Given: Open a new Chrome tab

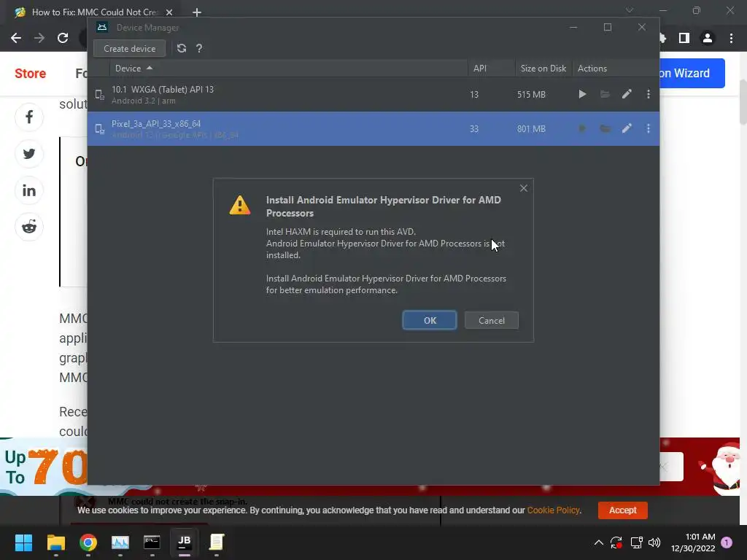Looking at the screenshot, I should pyautogui.click(x=197, y=12).
